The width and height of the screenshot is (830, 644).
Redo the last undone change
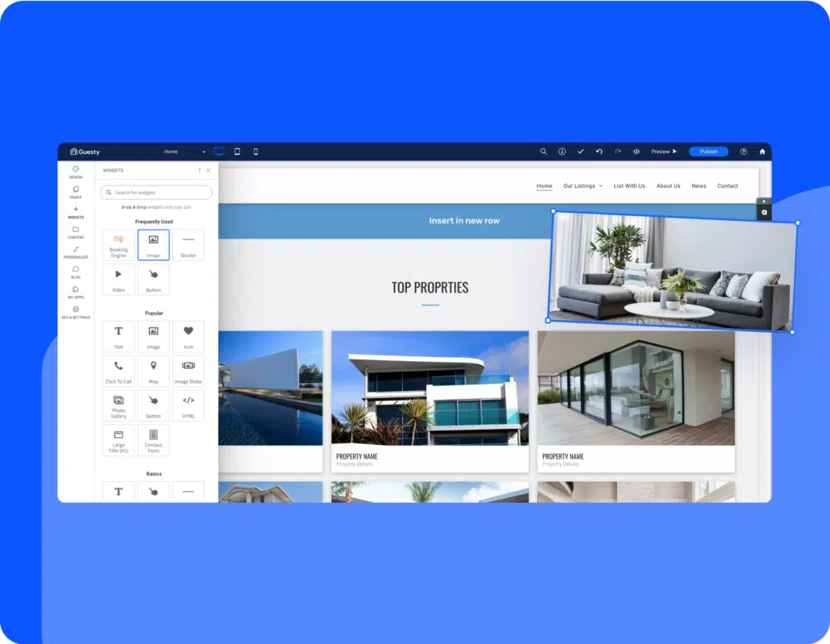pos(618,152)
